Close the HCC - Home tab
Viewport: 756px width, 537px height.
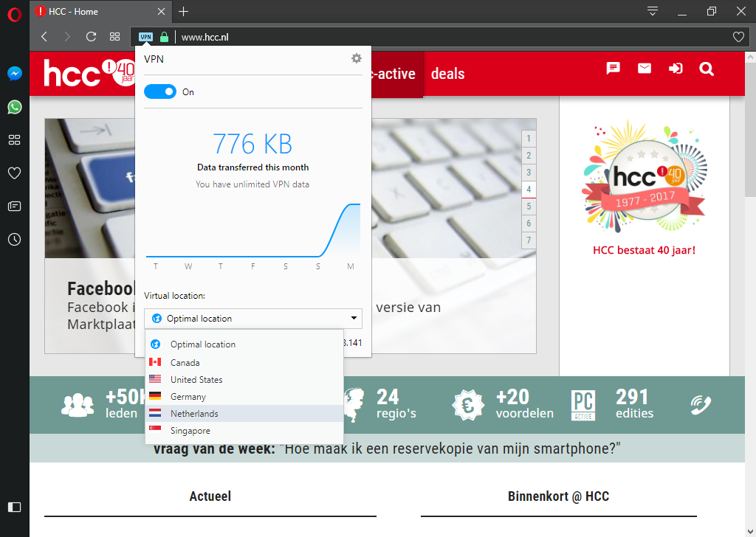tap(161, 12)
